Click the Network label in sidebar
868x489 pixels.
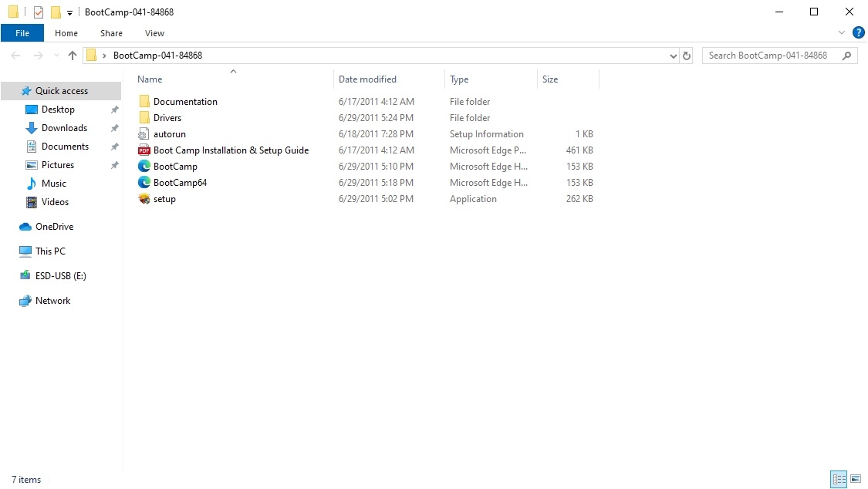(x=52, y=301)
